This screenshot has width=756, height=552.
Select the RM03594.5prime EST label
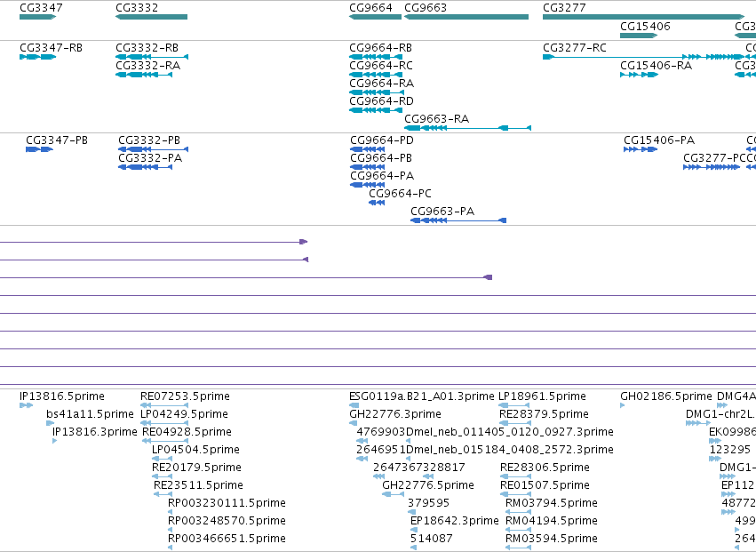tap(552, 539)
